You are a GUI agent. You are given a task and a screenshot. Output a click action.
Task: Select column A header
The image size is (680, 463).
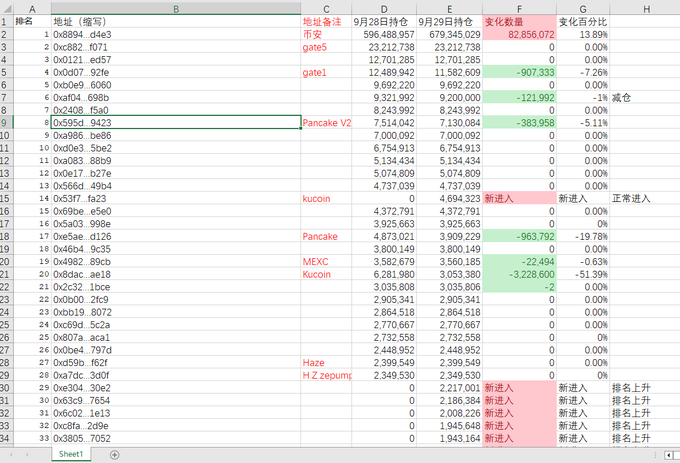(32, 9)
